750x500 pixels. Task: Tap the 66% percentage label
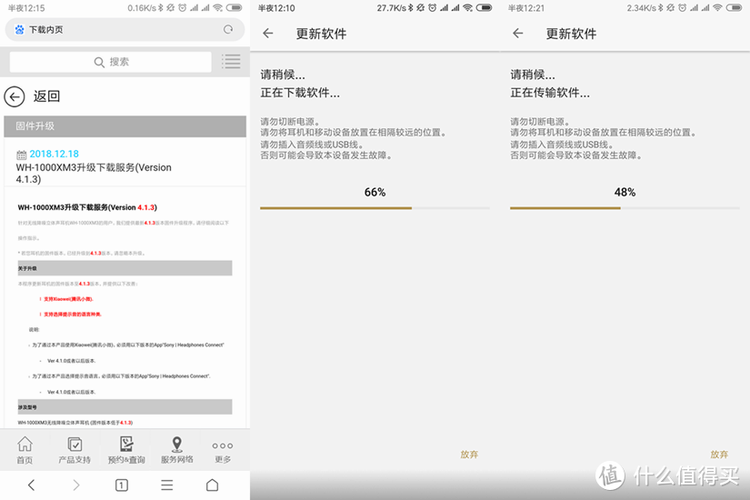(x=375, y=192)
